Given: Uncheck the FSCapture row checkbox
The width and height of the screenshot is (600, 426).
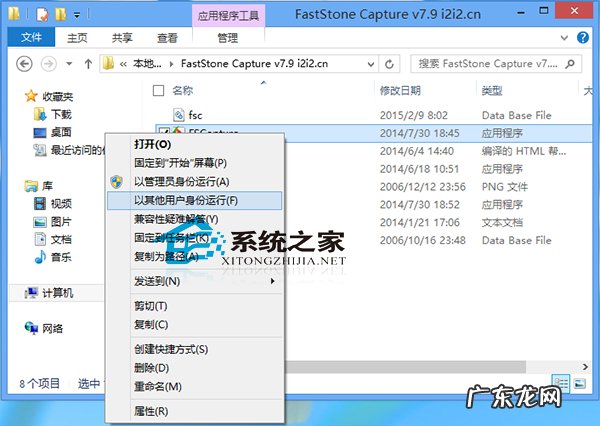Looking at the screenshot, I should click(163, 132).
